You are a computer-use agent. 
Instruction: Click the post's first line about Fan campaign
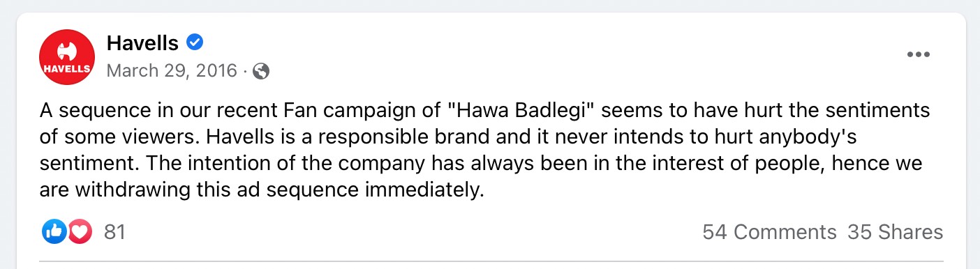485,111
